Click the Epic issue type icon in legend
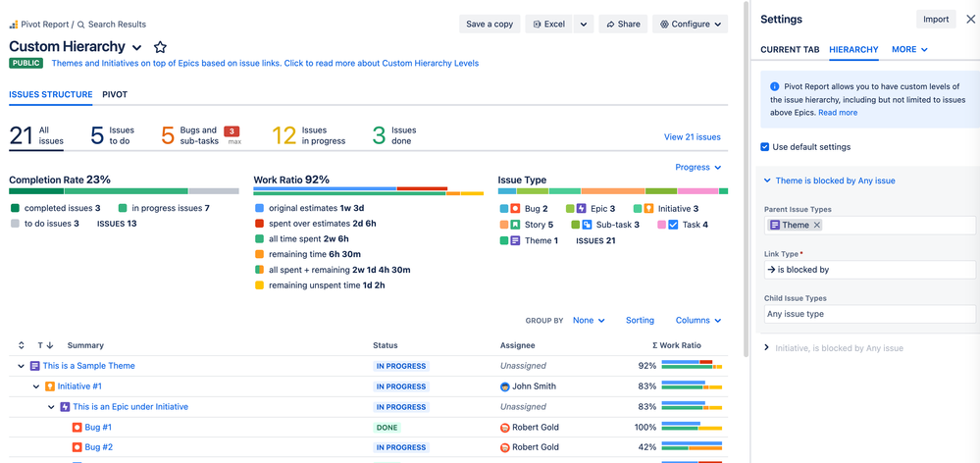Image resolution: width=980 pixels, height=463 pixels. point(581,209)
